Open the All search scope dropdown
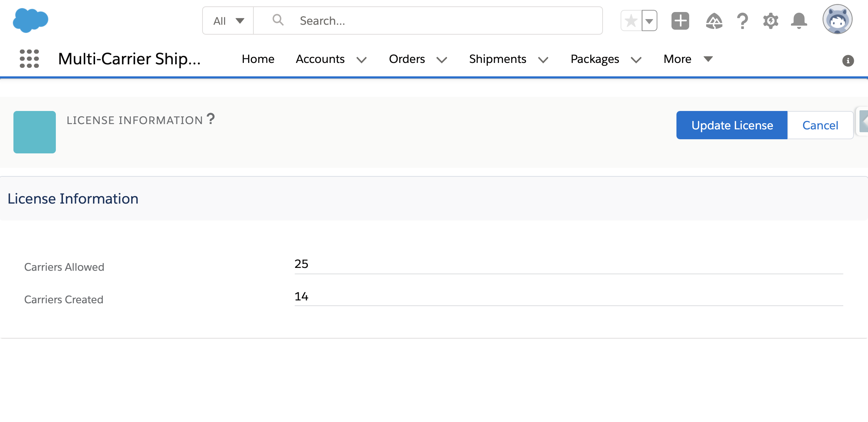868x422 pixels. pos(228,21)
